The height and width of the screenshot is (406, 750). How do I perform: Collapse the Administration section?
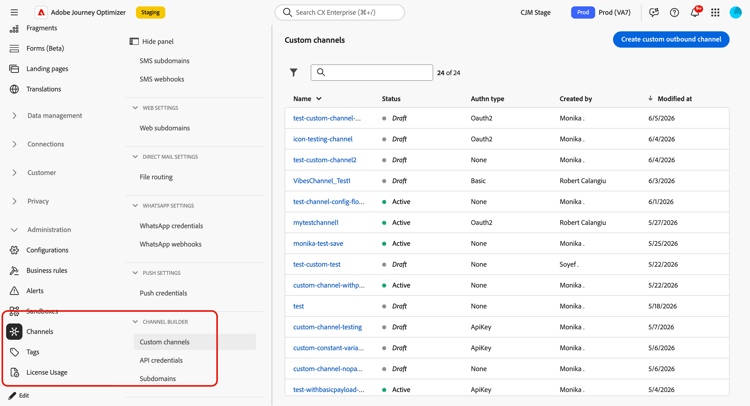click(14, 230)
